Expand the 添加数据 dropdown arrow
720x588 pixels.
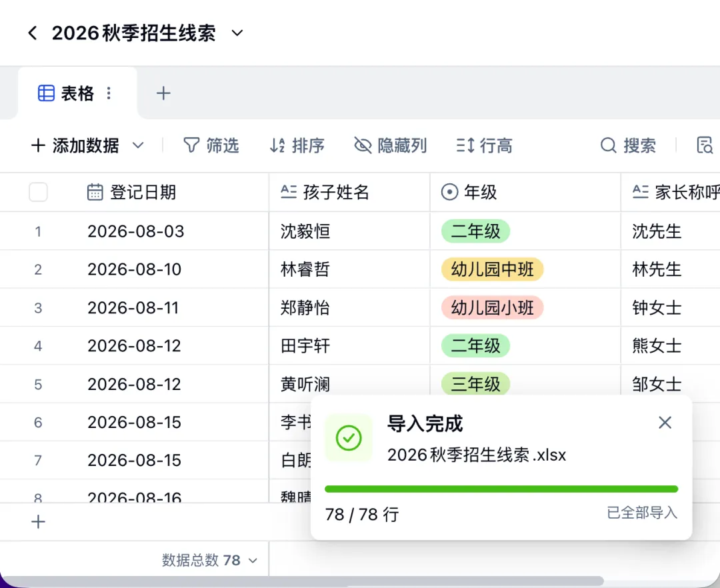click(x=138, y=146)
